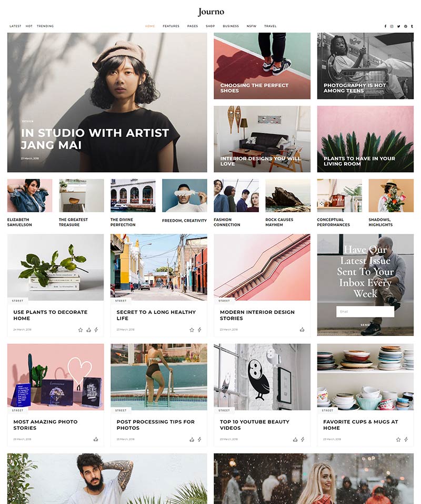Click the Send newsletter button
Image resolution: width=421 pixels, height=504 pixels.
(x=365, y=325)
